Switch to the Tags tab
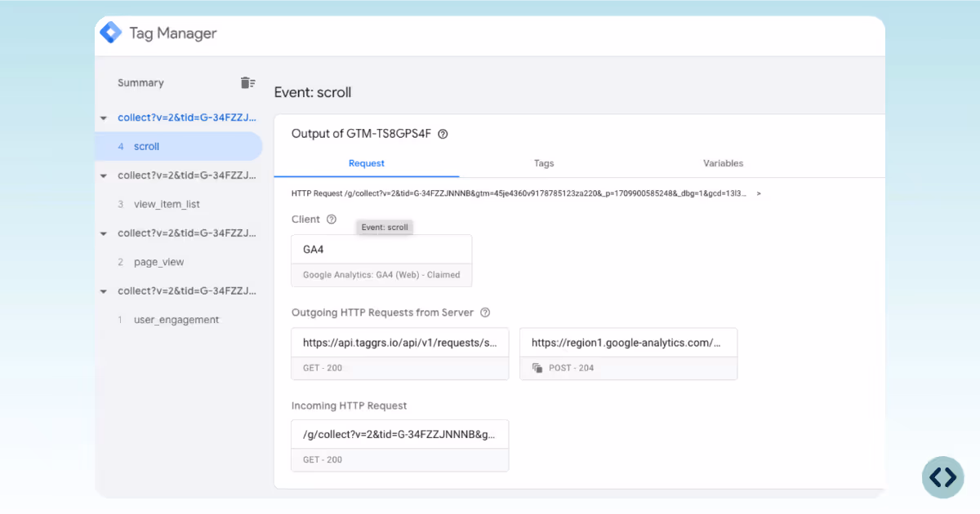Image resolution: width=980 pixels, height=514 pixels. coord(544,163)
